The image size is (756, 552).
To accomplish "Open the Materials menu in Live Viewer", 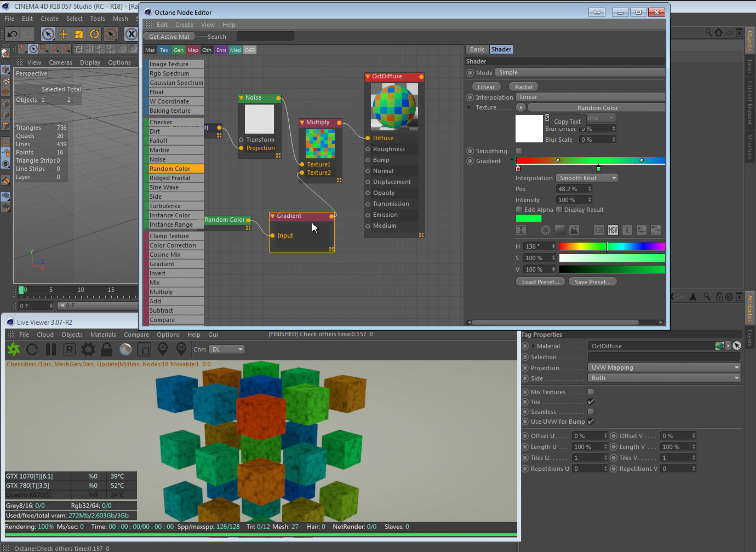I will click(x=103, y=335).
